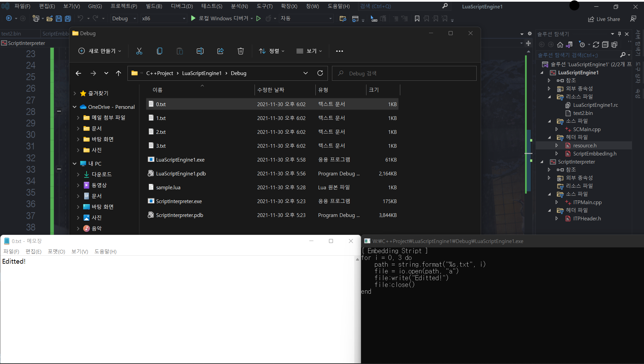Open 다운로드 folder in navigation pane
644x364 pixels.
click(x=101, y=174)
